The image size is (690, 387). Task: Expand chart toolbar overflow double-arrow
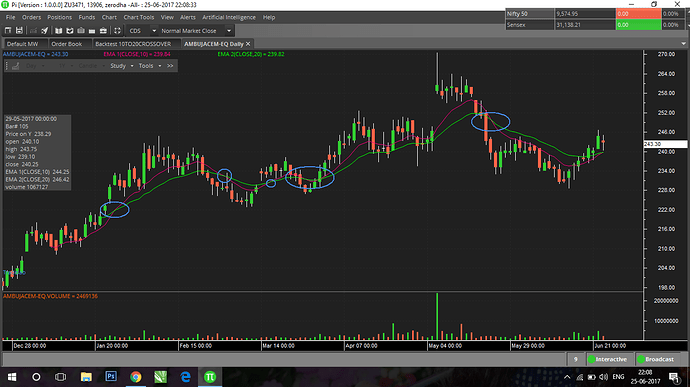tap(170, 66)
